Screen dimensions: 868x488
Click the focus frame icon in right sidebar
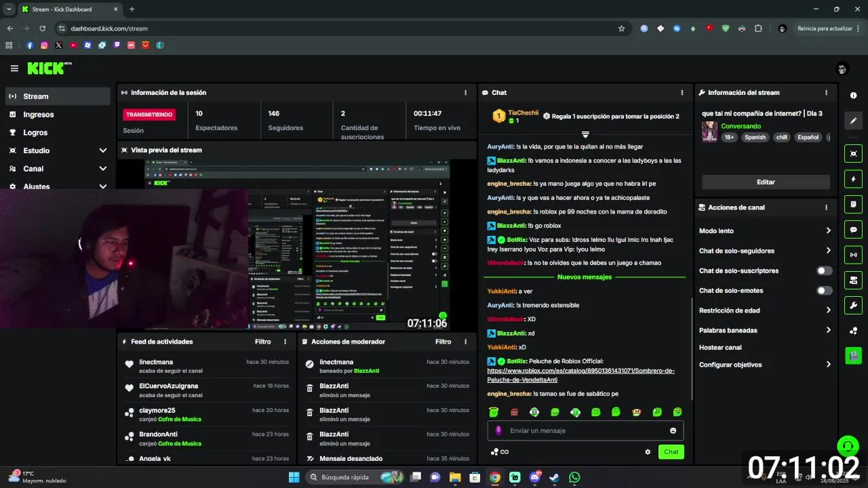point(854,154)
